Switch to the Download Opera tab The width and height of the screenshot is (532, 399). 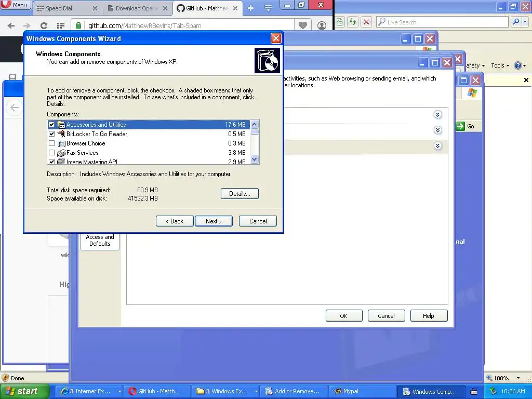pyautogui.click(x=137, y=8)
